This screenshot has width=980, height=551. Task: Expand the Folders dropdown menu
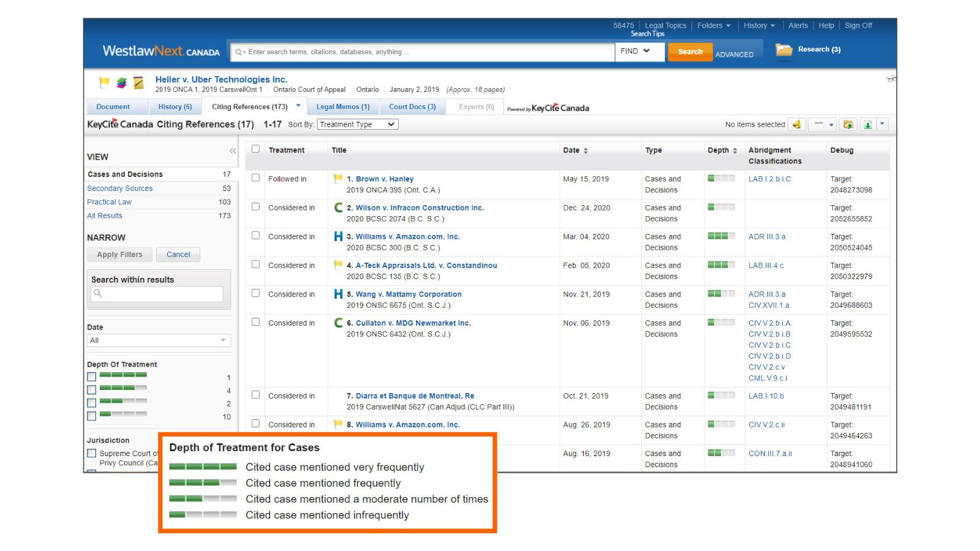[714, 26]
